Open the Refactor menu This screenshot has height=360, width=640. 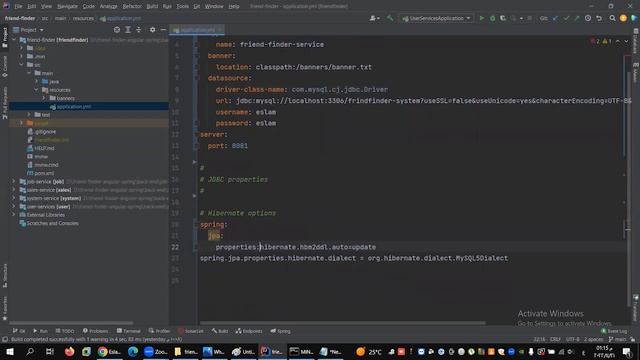pyautogui.click(x=132, y=6)
